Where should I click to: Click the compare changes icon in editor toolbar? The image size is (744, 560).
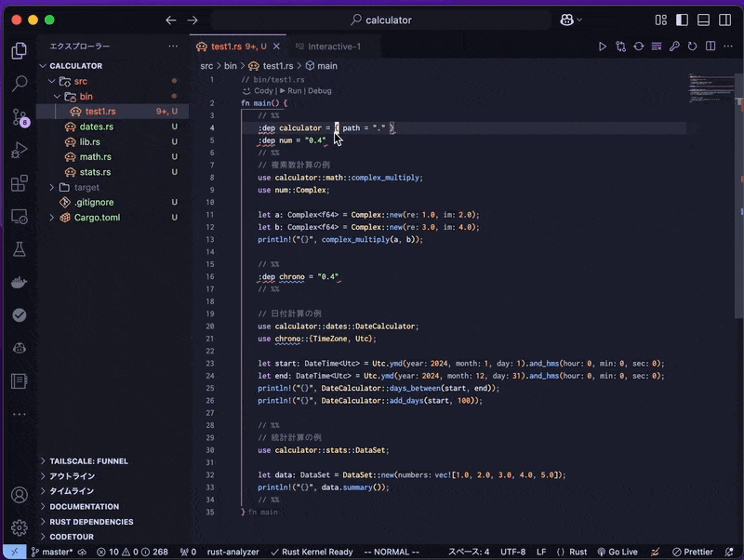click(620, 47)
